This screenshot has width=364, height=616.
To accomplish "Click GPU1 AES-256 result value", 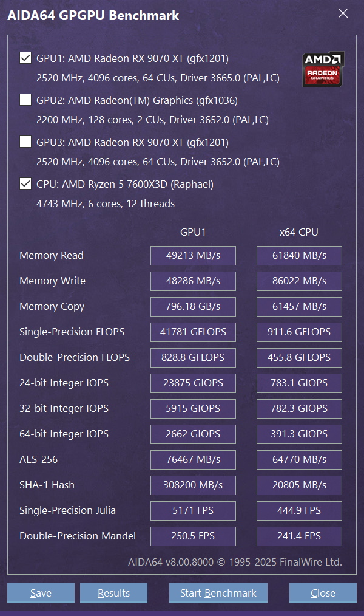I will click(x=193, y=460).
